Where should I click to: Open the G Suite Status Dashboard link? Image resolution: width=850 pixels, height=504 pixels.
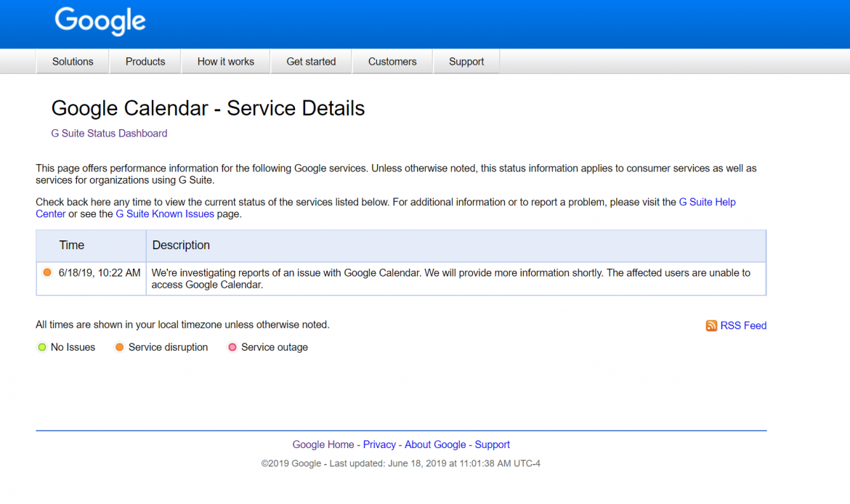point(109,134)
